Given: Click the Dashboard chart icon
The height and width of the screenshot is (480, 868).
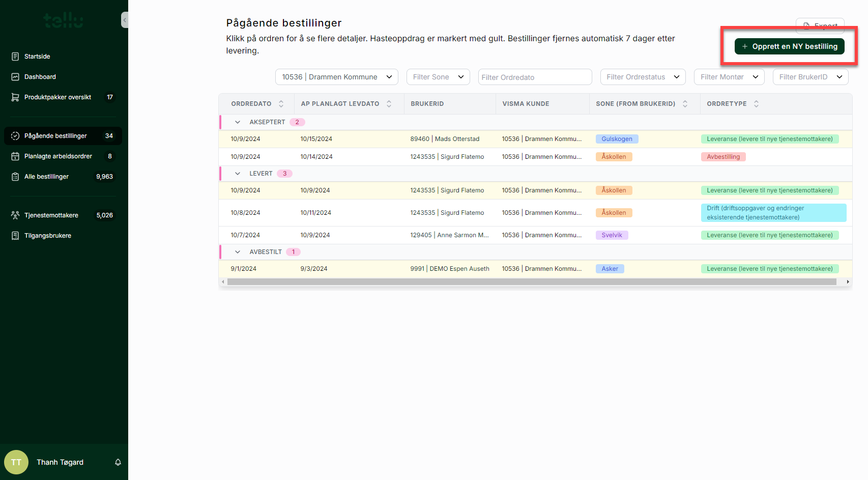Looking at the screenshot, I should tap(15, 77).
